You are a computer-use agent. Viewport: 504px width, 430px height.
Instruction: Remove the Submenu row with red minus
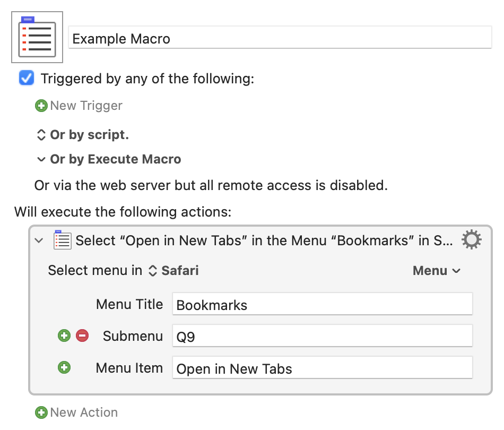pos(82,336)
